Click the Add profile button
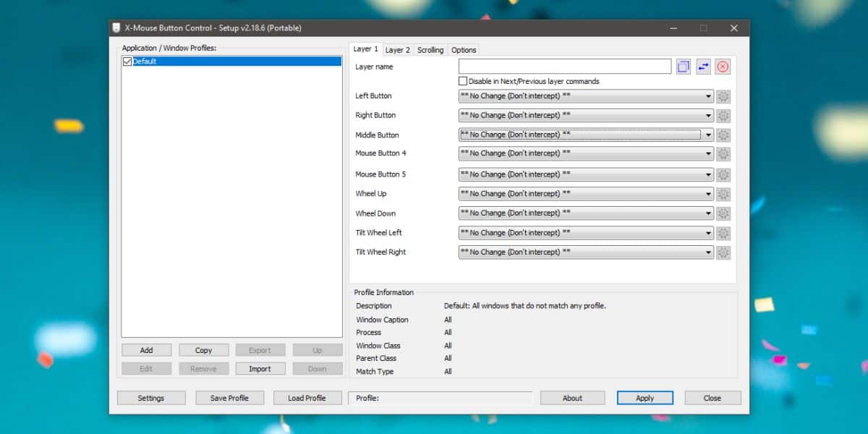This screenshot has height=434, width=868. point(147,350)
